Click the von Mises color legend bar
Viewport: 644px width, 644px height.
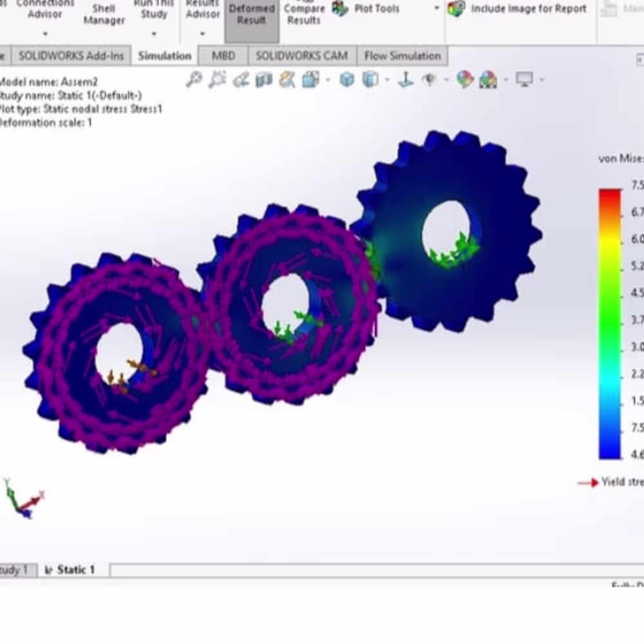[610, 324]
